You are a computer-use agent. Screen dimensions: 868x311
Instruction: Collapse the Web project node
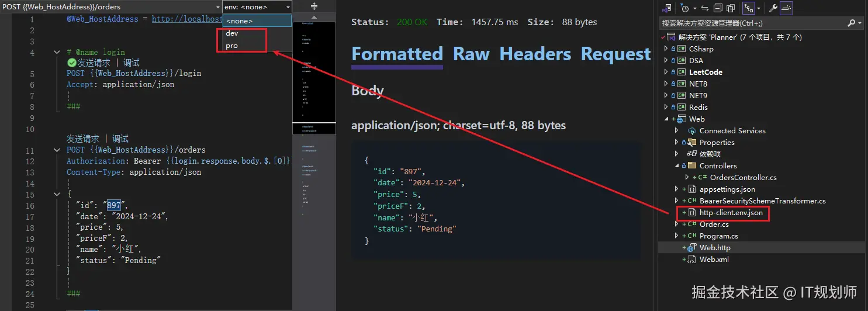[x=666, y=119]
